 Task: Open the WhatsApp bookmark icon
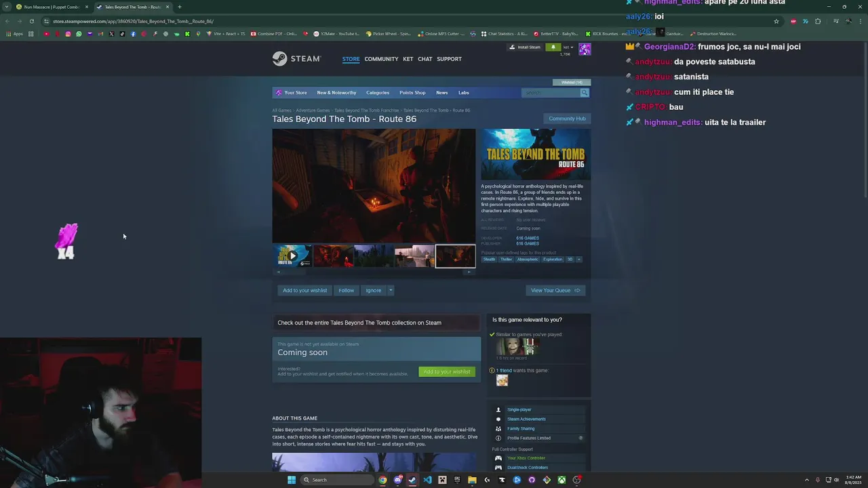[x=79, y=34]
